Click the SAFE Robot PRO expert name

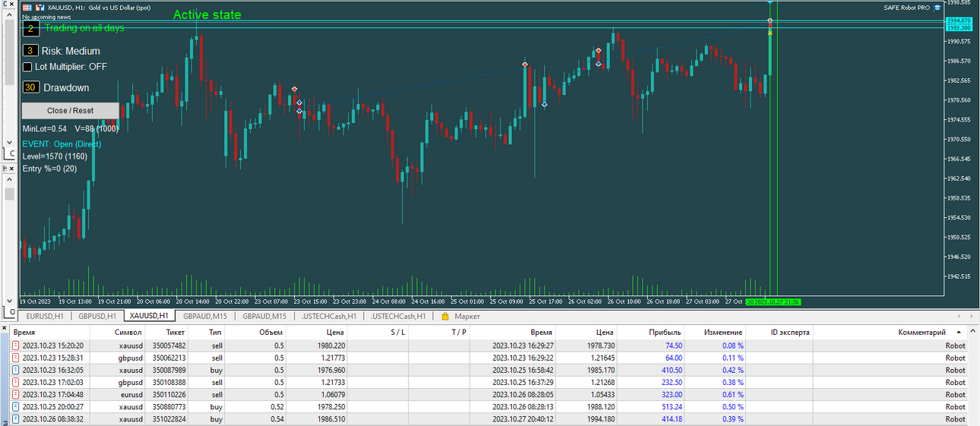(x=907, y=8)
